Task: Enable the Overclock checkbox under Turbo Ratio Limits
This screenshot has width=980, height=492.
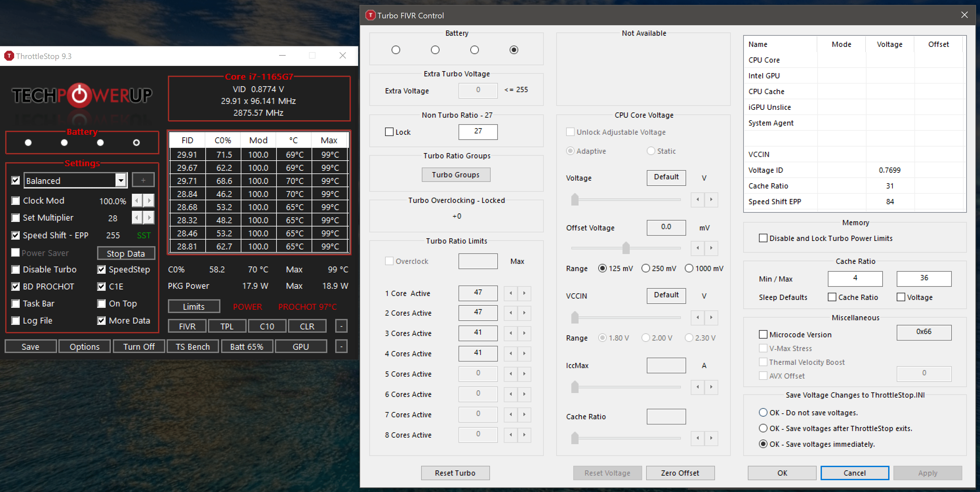Action: tap(389, 261)
